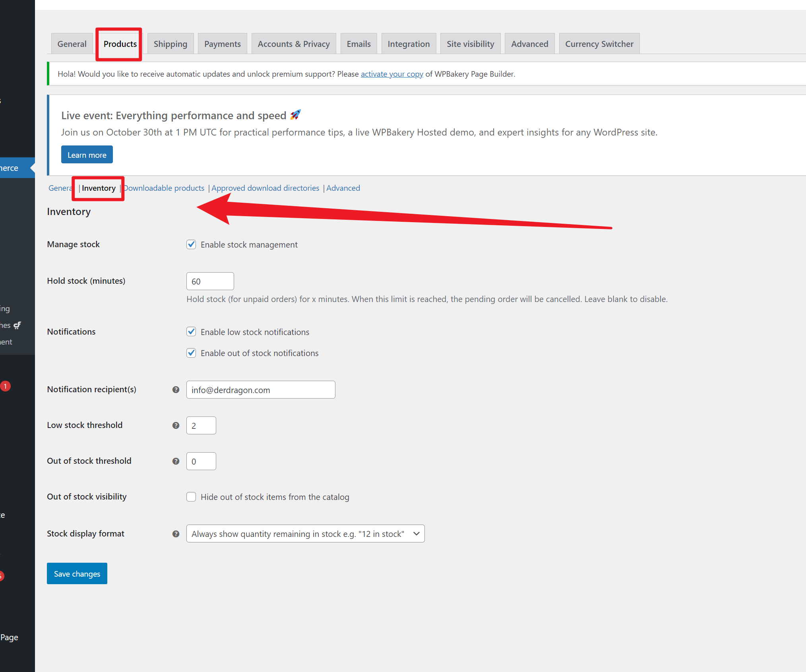
Task: Switch to the Shipping tab
Action: point(170,44)
